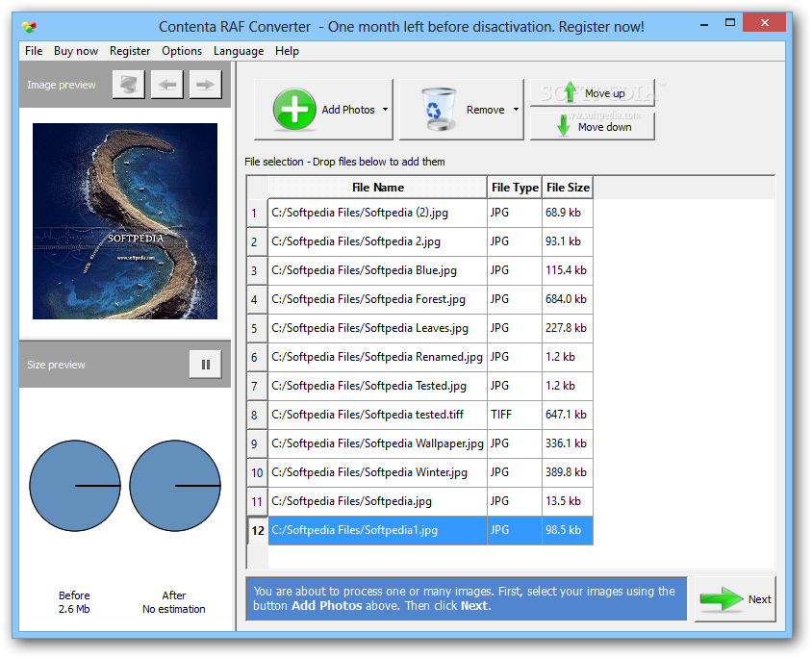
Task: Select file Softpedia Renamed.jpg
Action: [x=377, y=357]
